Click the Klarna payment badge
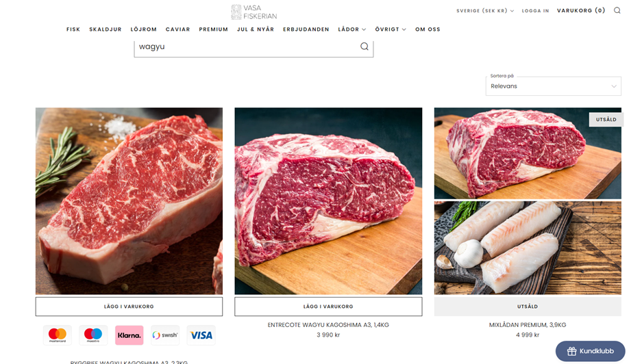The width and height of the screenshot is (631, 364). pyautogui.click(x=129, y=335)
